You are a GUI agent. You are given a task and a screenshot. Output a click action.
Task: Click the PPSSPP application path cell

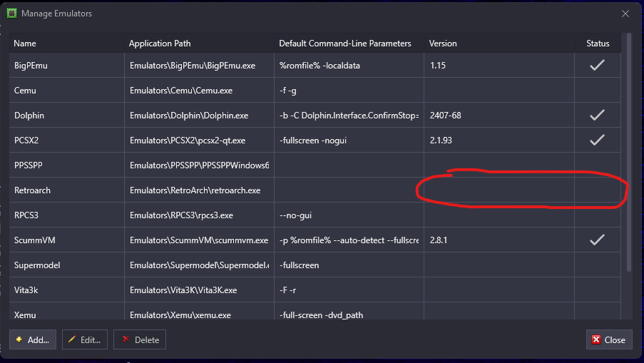tap(199, 165)
